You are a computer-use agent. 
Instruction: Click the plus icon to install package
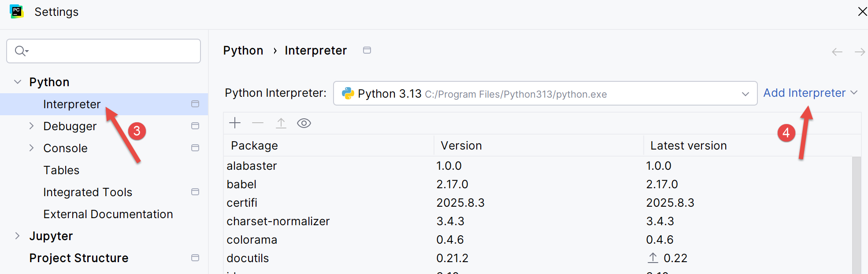(235, 123)
